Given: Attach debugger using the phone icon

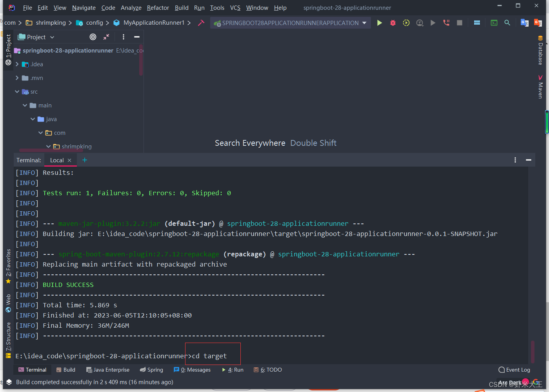Looking at the screenshot, I should coord(446,23).
